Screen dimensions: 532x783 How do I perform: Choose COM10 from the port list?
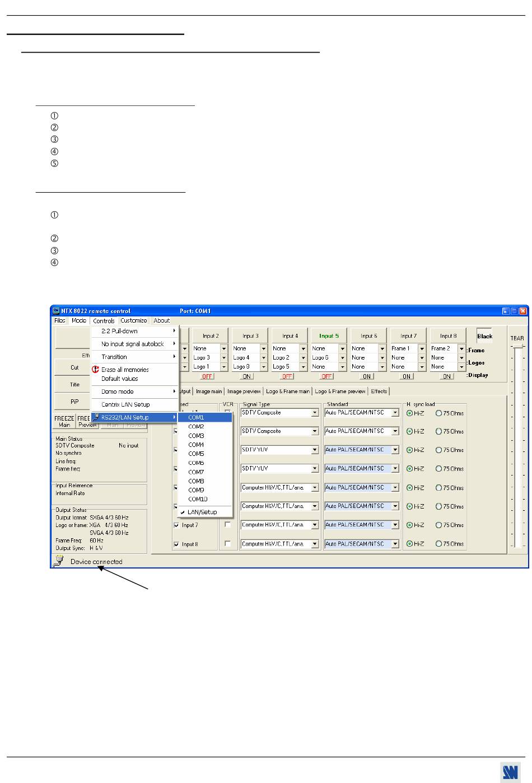(204, 499)
